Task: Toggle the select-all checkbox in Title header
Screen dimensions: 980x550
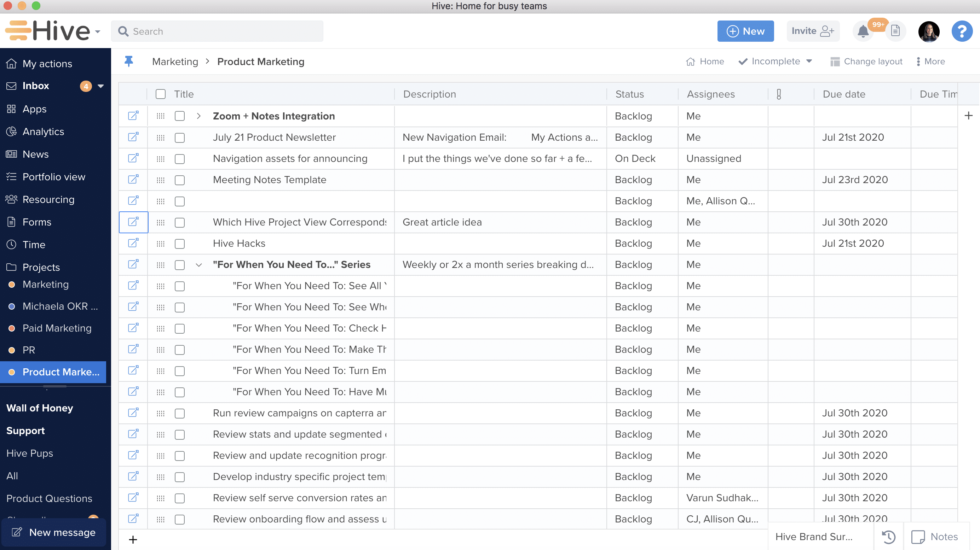Action: coord(161,94)
